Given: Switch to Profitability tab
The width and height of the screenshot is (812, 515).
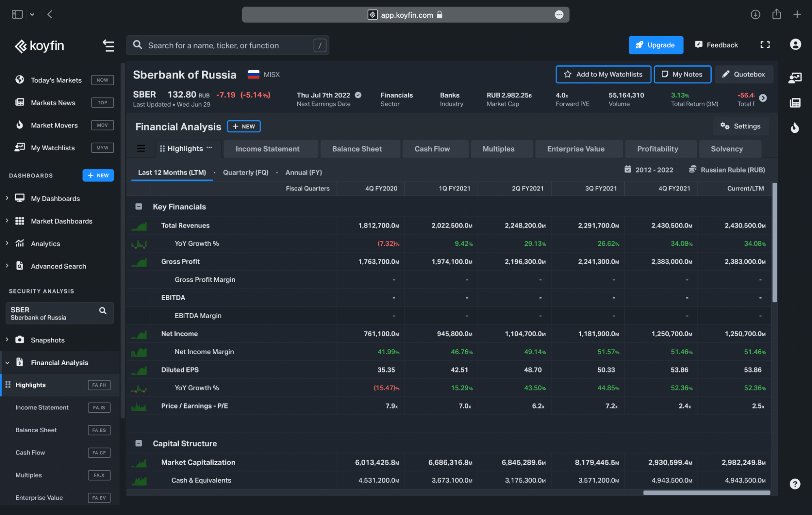Looking at the screenshot, I should click(x=661, y=149).
